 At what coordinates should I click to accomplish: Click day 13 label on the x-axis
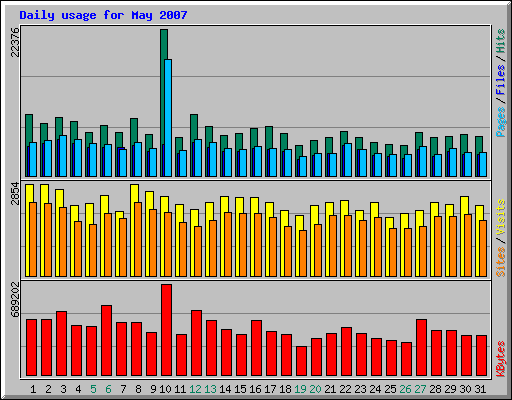click(210, 389)
